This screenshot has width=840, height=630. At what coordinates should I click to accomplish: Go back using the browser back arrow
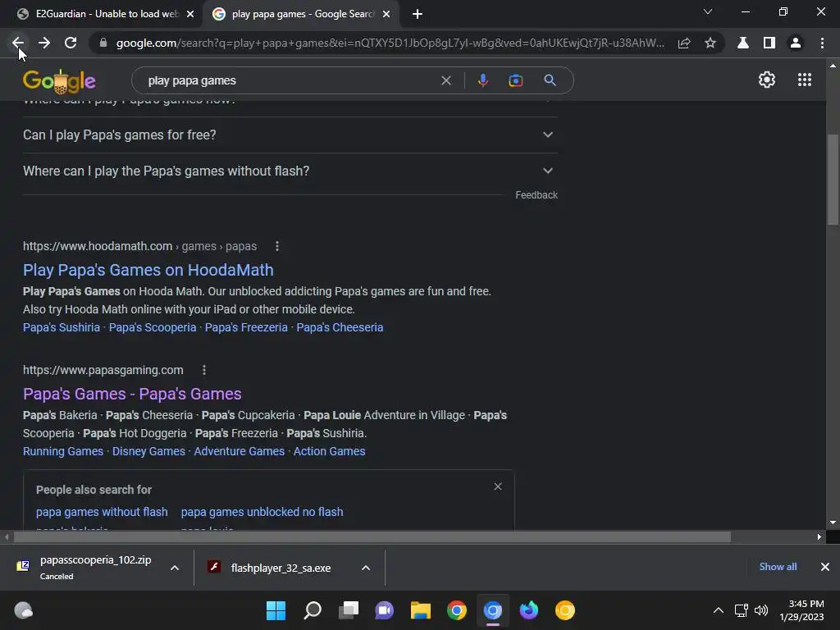click(x=18, y=43)
